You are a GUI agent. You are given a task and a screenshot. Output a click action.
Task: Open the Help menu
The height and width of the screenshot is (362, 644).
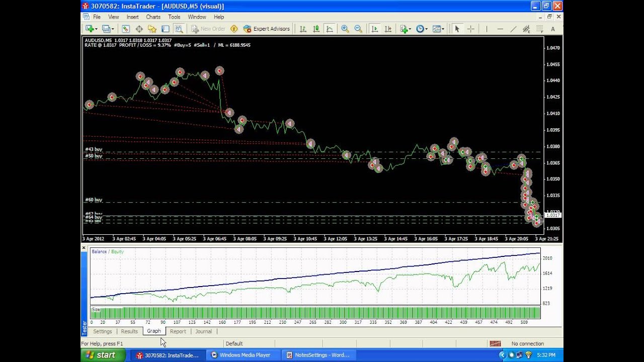tap(219, 17)
